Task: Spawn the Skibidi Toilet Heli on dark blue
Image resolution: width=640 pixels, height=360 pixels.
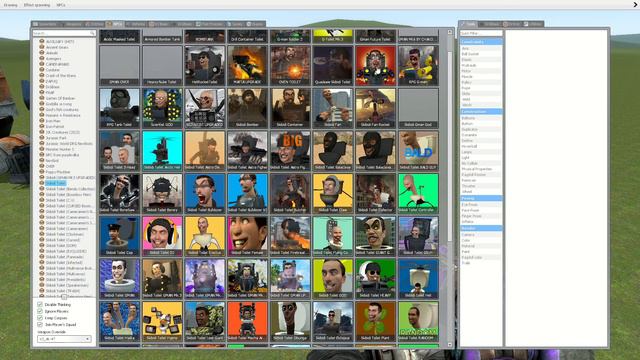Action: click(418, 279)
